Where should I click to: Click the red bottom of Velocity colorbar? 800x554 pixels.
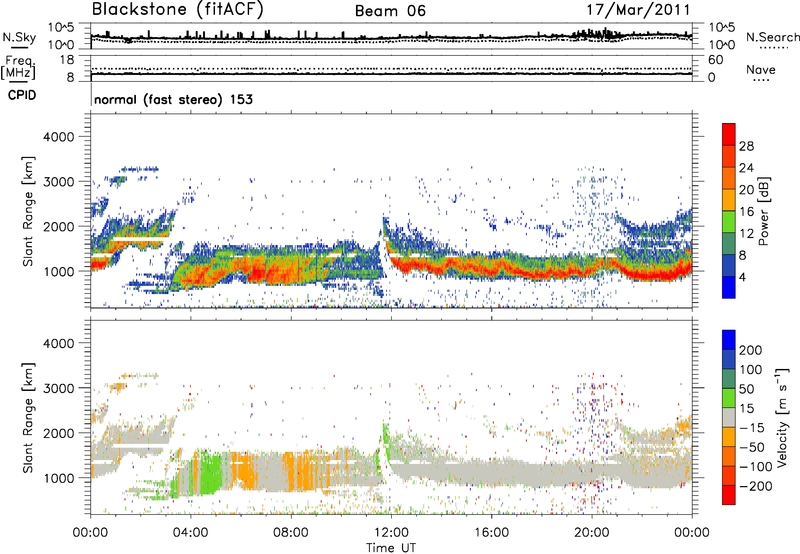pyautogui.click(x=729, y=495)
